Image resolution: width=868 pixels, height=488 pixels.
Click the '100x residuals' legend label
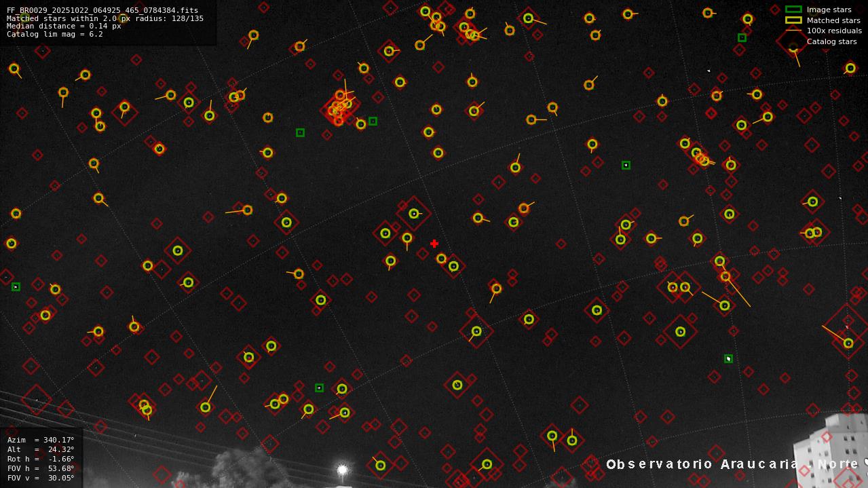click(834, 31)
